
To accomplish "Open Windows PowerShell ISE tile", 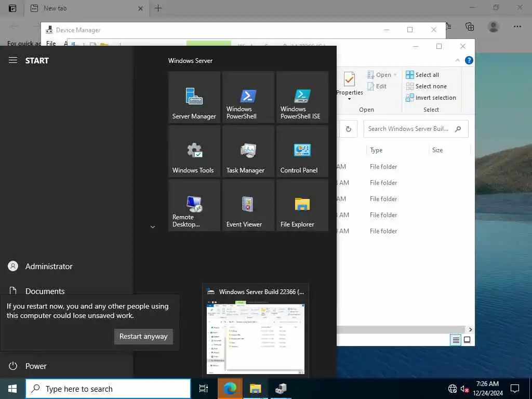I will (302, 97).
